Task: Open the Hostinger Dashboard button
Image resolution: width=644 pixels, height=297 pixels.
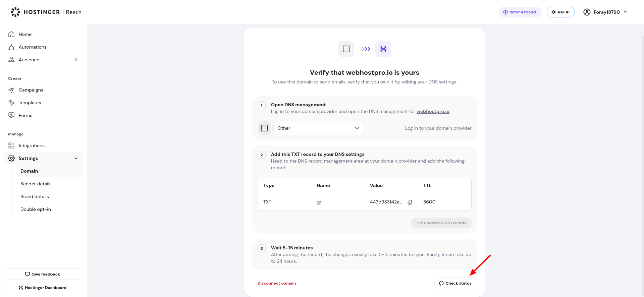Action: (x=43, y=288)
